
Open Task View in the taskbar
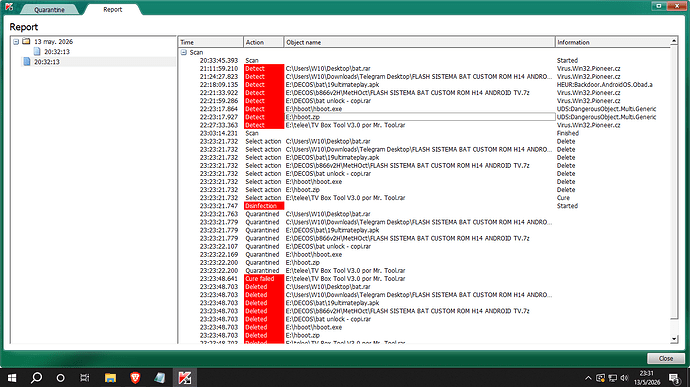pos(84,377)
